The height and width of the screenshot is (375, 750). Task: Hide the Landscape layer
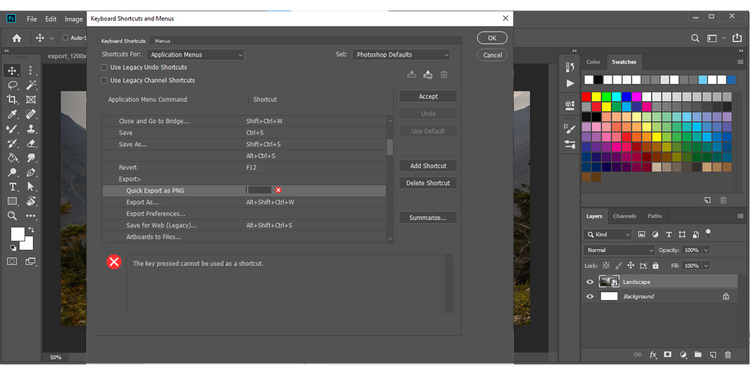pos(590,282)
